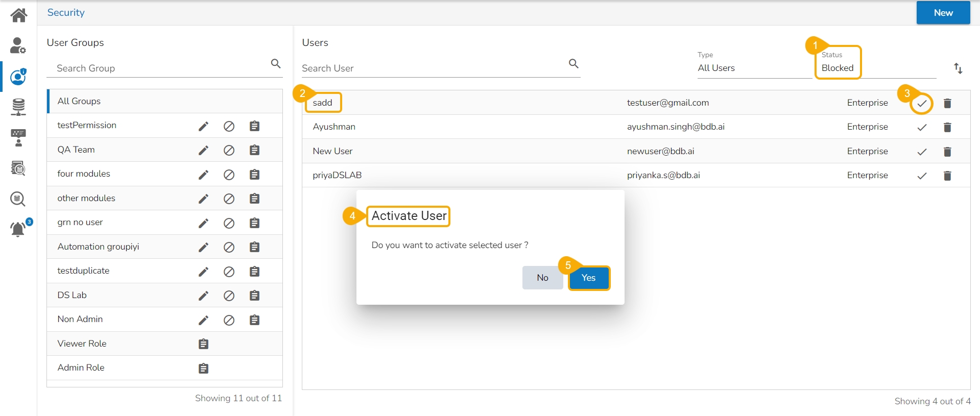Click the sort arrows icon for users
Screen dimensions: 980x416
[958, 68]
